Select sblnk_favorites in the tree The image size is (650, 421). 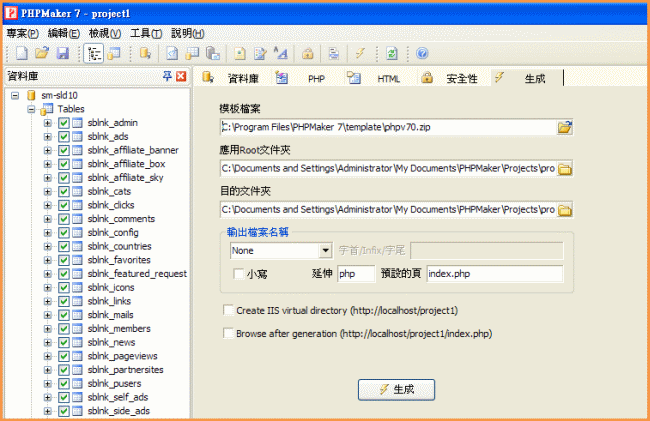tap(119, 260)
